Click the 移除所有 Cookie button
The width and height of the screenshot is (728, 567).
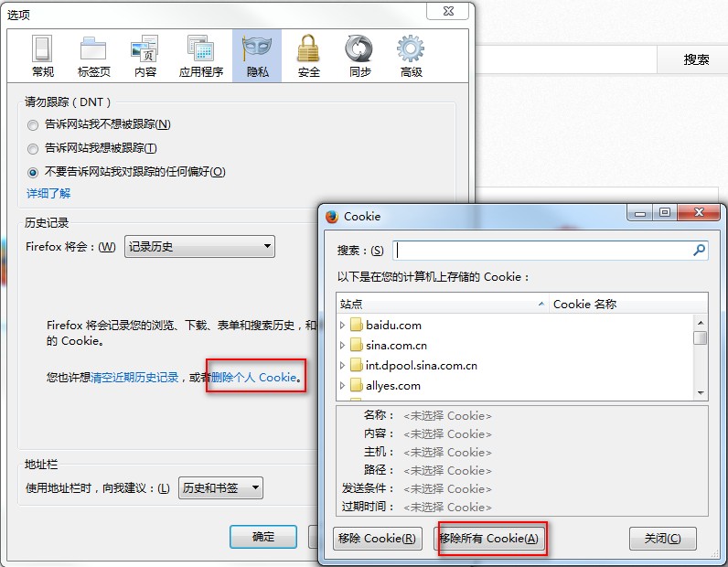click(489, 539)
